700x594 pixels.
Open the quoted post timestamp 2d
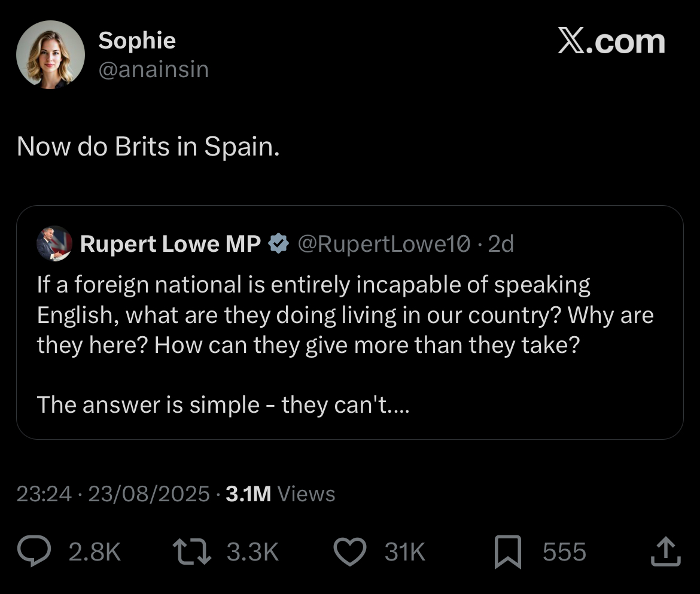pyautogui.click(x=501, y=244)
